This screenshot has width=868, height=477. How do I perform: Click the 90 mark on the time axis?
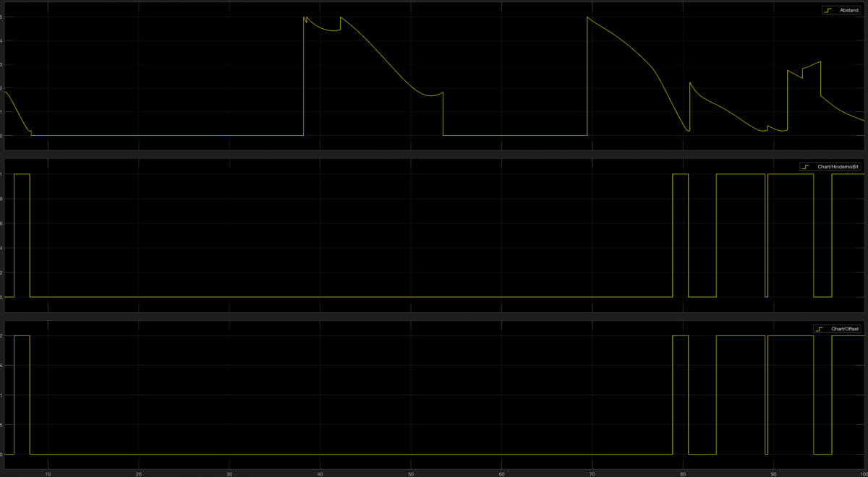[774, 473]
